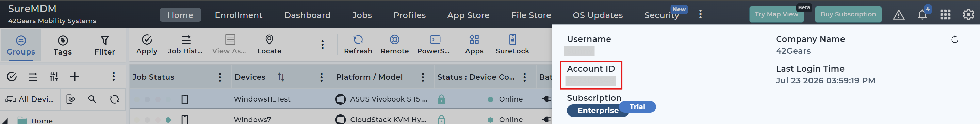Screen dimensions: 980x124
Task: Open the warning alerts icon
Action: coord(899,15)
